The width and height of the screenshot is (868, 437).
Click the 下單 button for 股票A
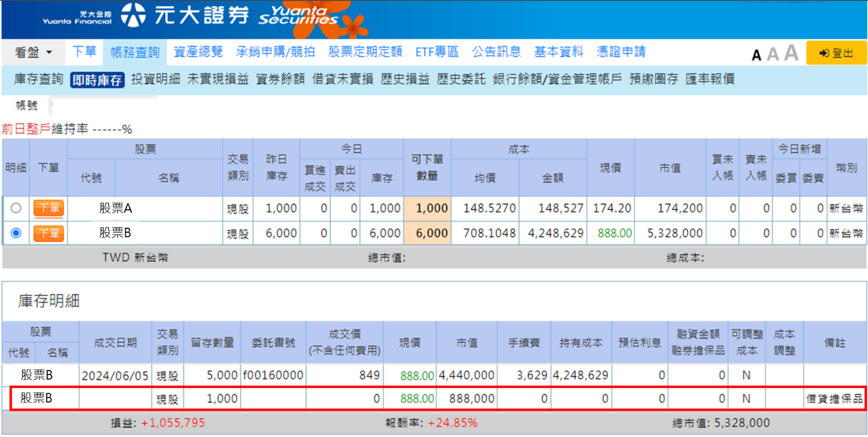(x=49, y=208)
